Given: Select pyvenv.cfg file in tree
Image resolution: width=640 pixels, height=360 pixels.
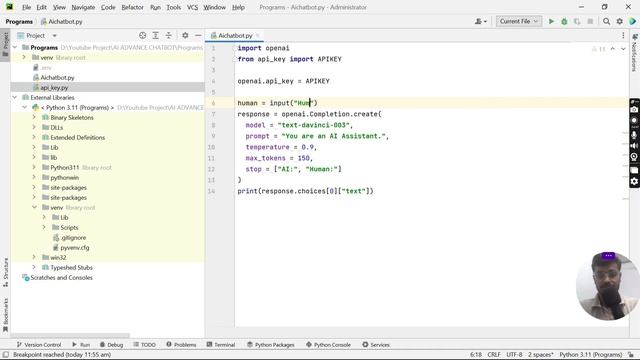Looking at the screenshot, I should pyautogui.click(x=75, y=247).
